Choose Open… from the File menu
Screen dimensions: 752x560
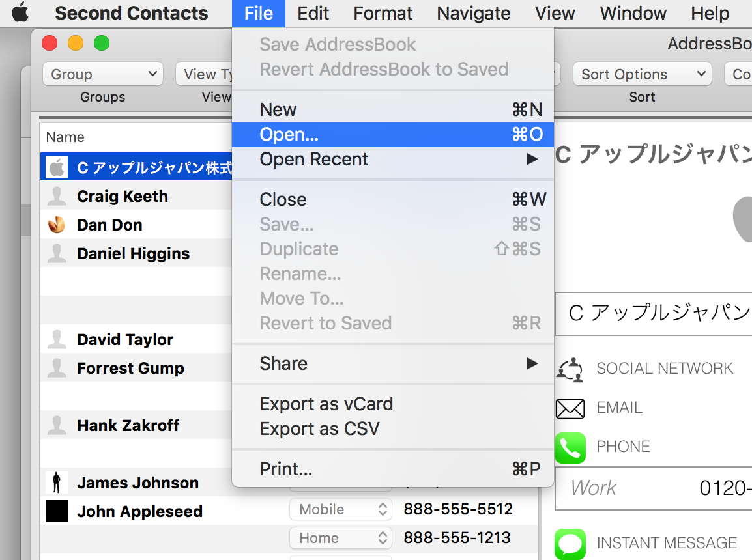coord(393,134)
